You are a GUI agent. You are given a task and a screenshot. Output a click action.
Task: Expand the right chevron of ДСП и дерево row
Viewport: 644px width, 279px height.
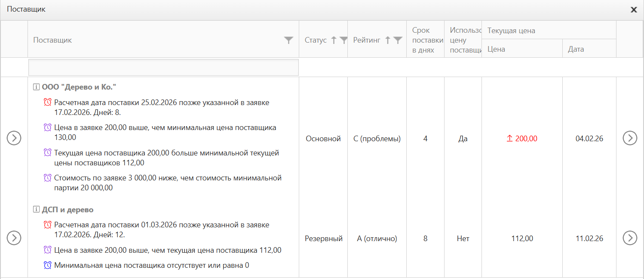630,238
